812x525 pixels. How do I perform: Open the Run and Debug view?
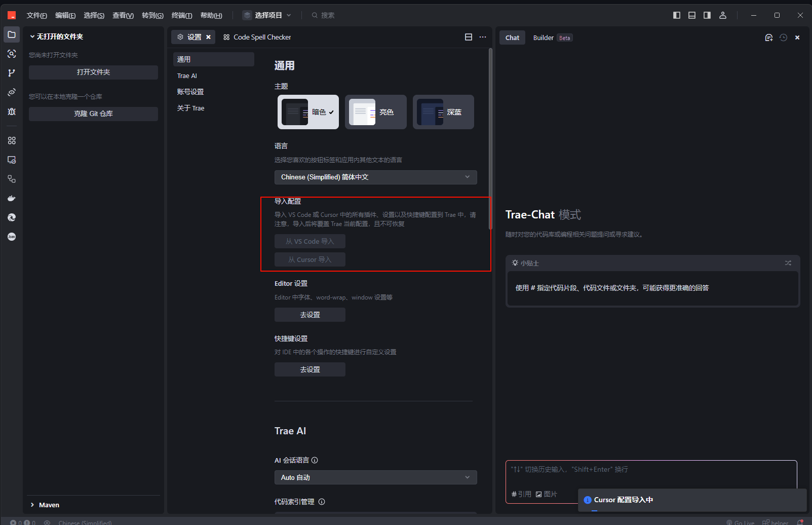(x=12, y=111)
